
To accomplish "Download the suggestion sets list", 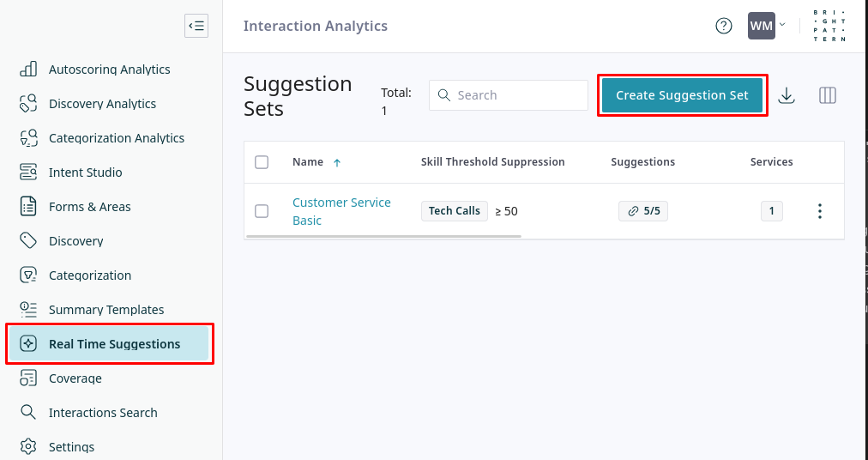I will click(x=787, y=95).
